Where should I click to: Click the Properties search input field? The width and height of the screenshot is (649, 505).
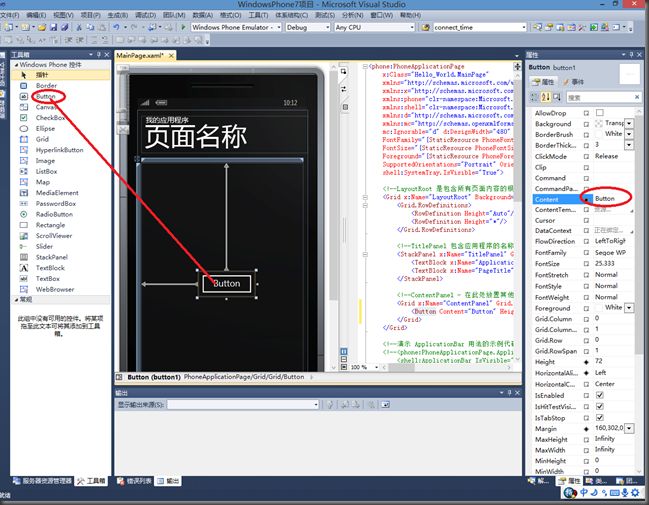(599, 97)
